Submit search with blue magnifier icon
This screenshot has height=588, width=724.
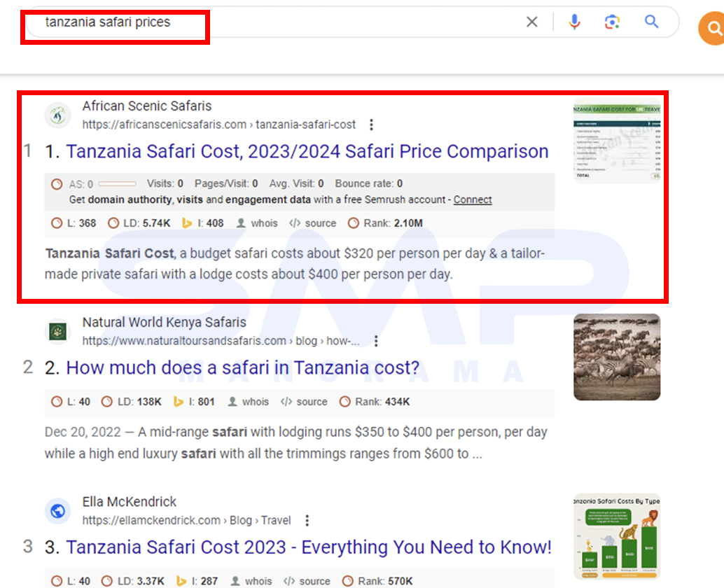pyautogui.click(x=651, y=21)
